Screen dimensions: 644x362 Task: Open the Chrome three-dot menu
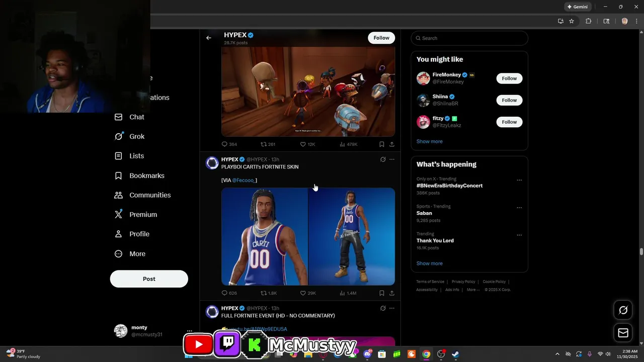pos(636,21)
